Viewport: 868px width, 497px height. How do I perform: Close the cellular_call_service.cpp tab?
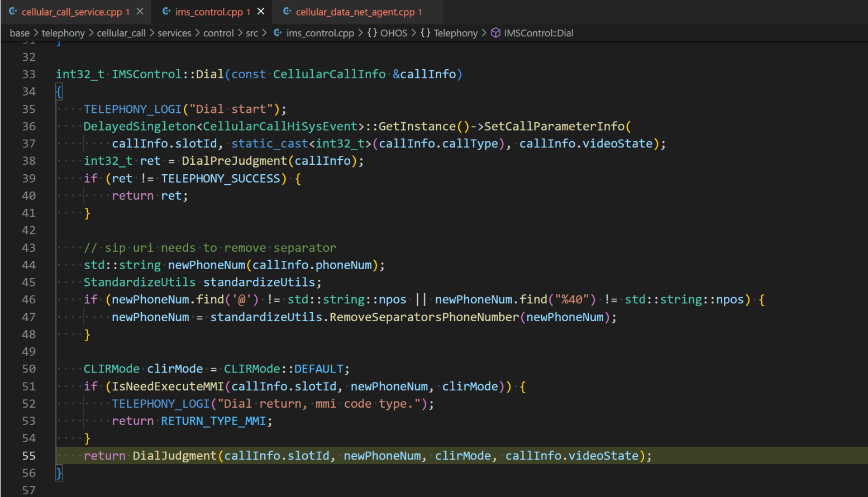point(140,11)
